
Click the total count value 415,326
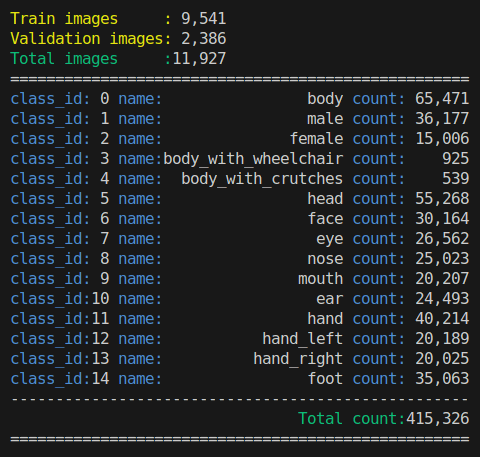pos(438,419)
